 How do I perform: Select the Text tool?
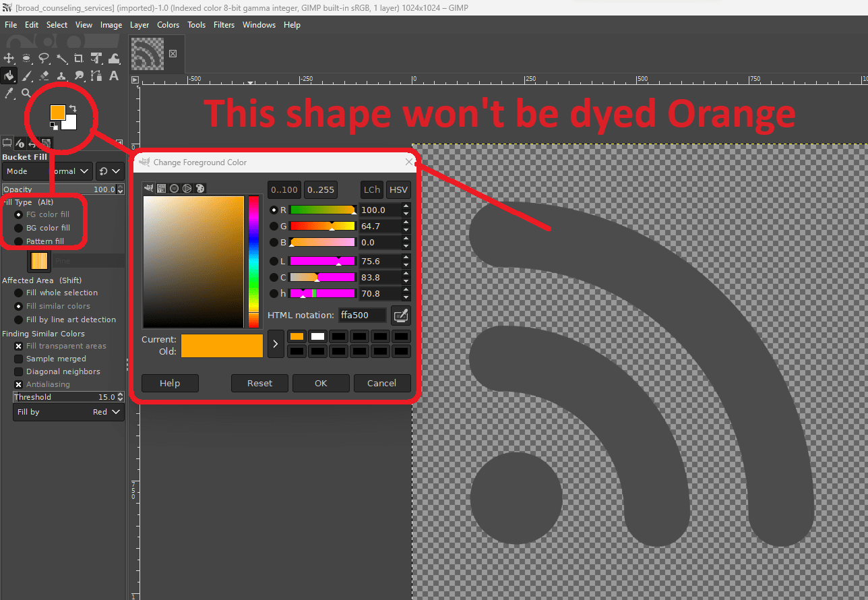pos(114,76)
